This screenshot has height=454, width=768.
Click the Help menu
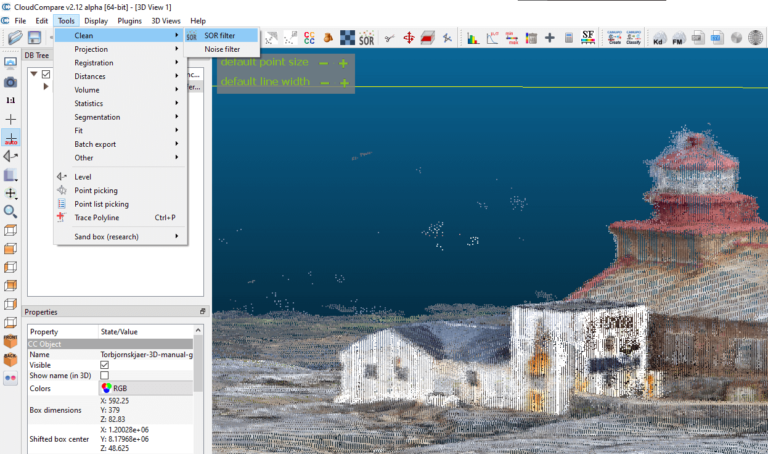coord(198,21)
